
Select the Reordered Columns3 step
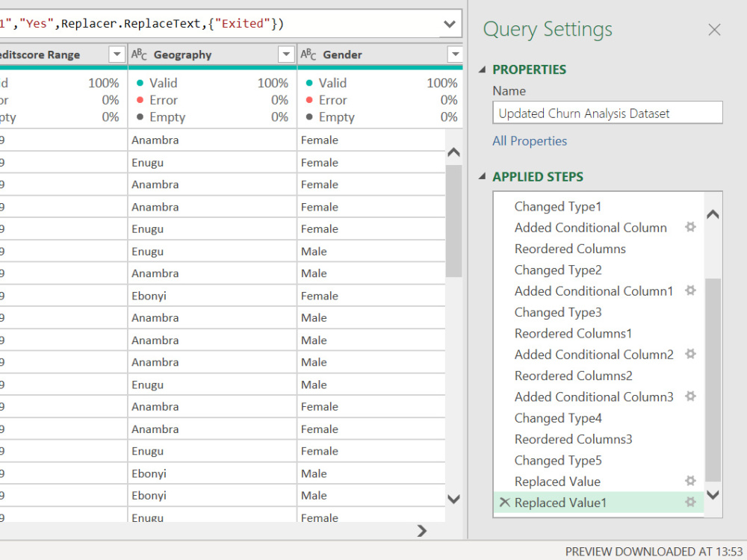598,439
